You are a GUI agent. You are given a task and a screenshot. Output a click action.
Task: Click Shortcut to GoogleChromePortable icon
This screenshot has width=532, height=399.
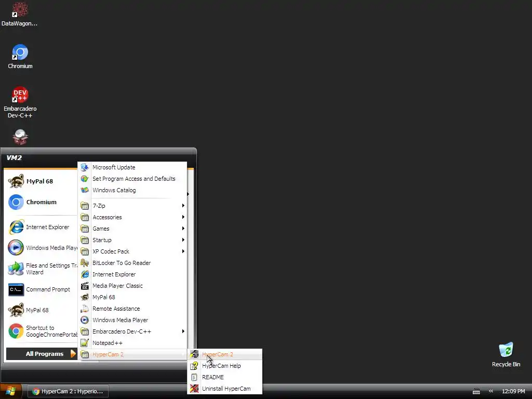tap(16, 331)
